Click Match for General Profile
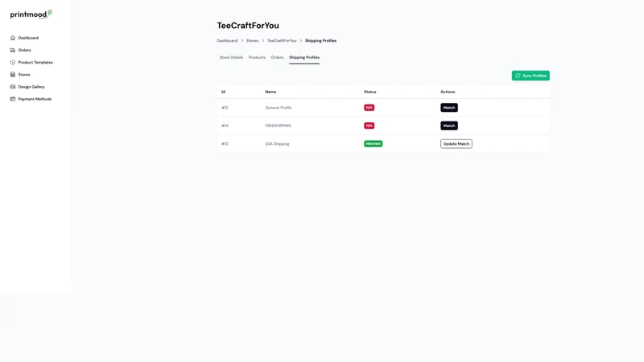 click(x=449, y=108)
